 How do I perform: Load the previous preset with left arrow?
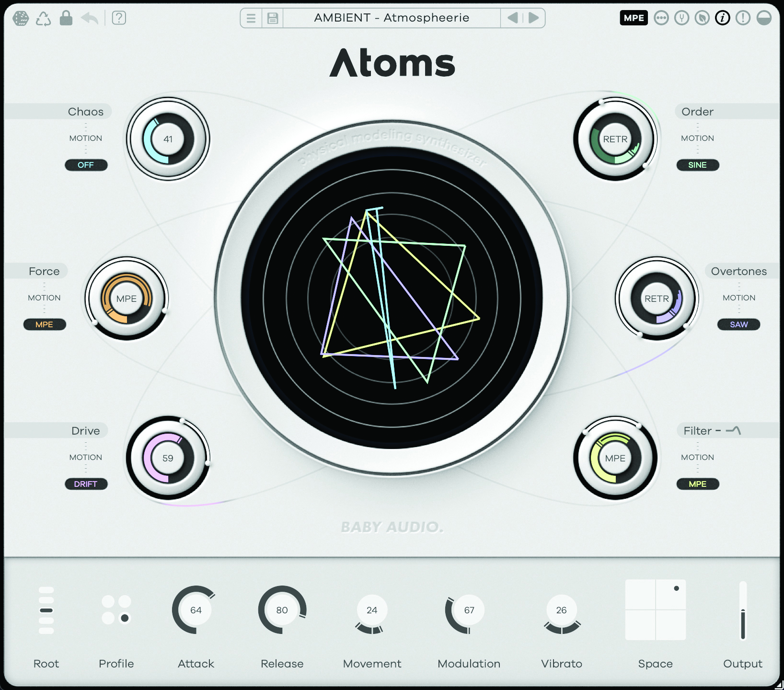click(512, 18)
